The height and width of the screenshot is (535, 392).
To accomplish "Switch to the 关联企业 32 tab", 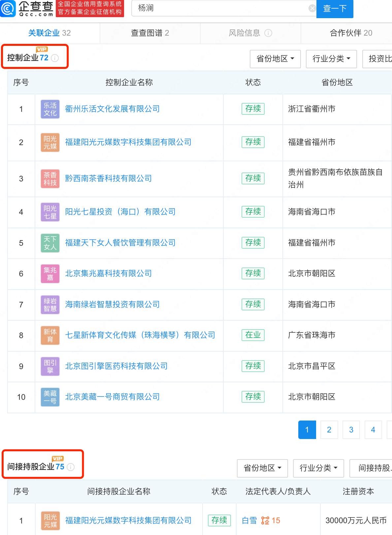I will [49, 33].
